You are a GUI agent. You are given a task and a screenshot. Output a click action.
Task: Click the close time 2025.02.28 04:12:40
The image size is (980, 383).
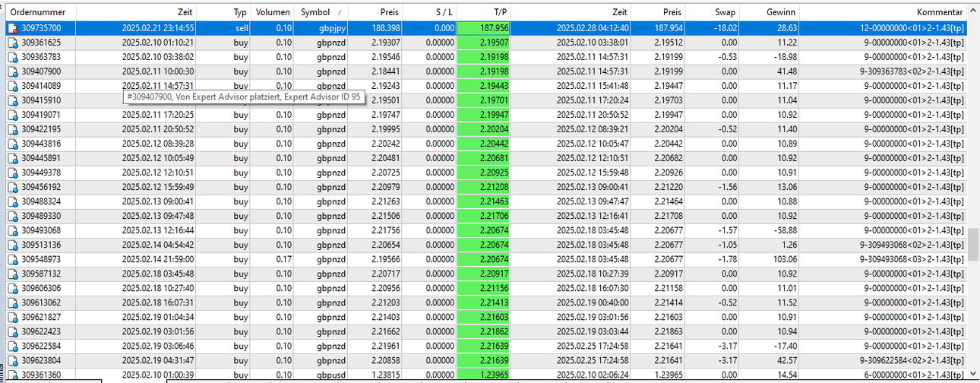(x=592, y=28)
